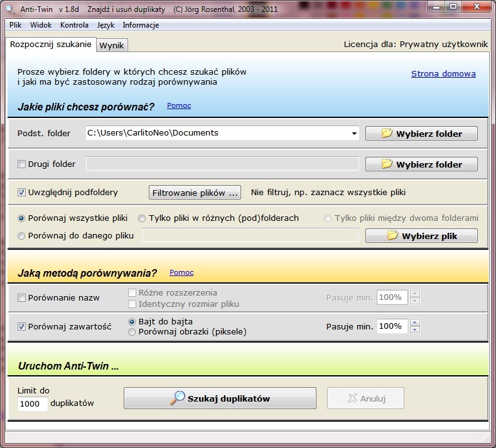Click the name comparison Pasuje min. 100% field

point(392,297)
